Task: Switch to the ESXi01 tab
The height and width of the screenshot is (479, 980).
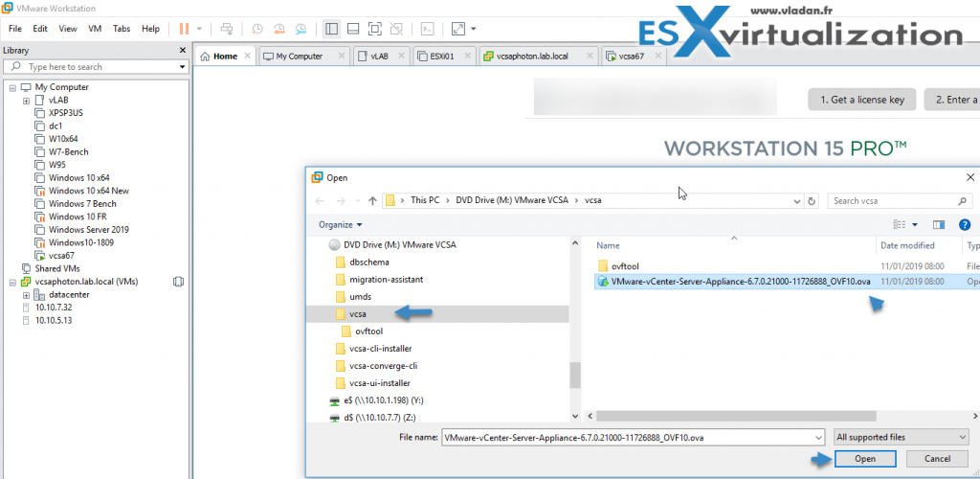Action: point(441,57)
